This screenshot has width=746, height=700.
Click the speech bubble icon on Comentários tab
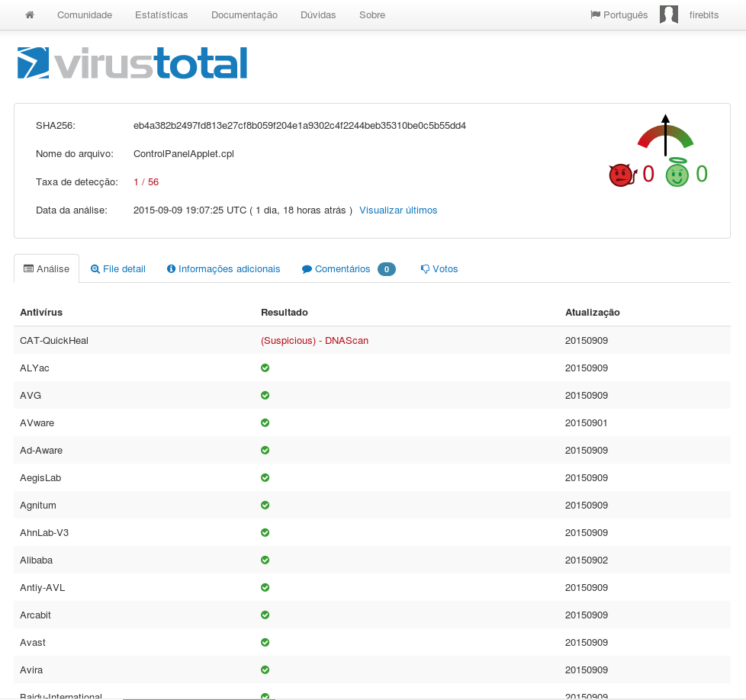[x=305, y=268]
